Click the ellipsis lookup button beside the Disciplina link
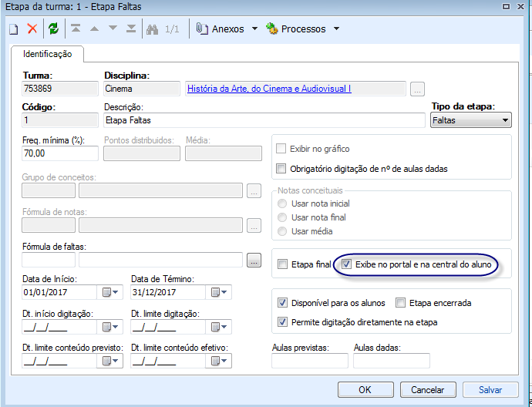 (x=417, y=89)
